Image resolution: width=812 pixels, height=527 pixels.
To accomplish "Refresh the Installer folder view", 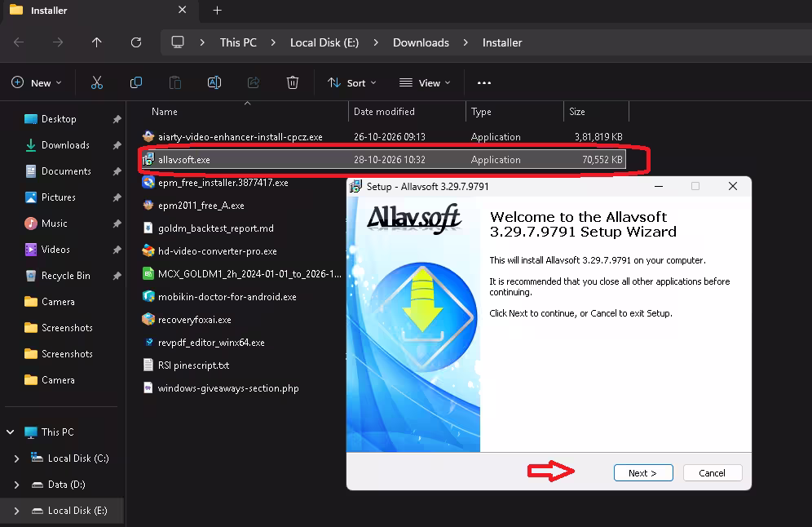I will pyautogui.click(x=136, y=42).
